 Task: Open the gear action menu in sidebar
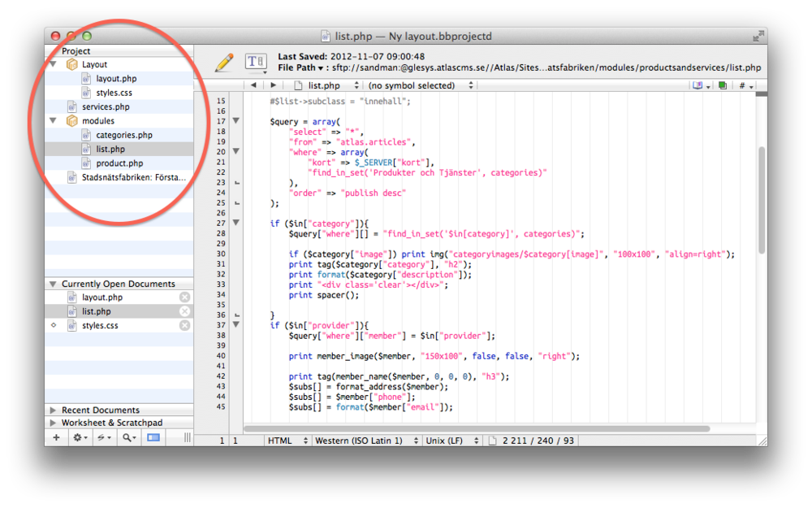click(80, 437)
